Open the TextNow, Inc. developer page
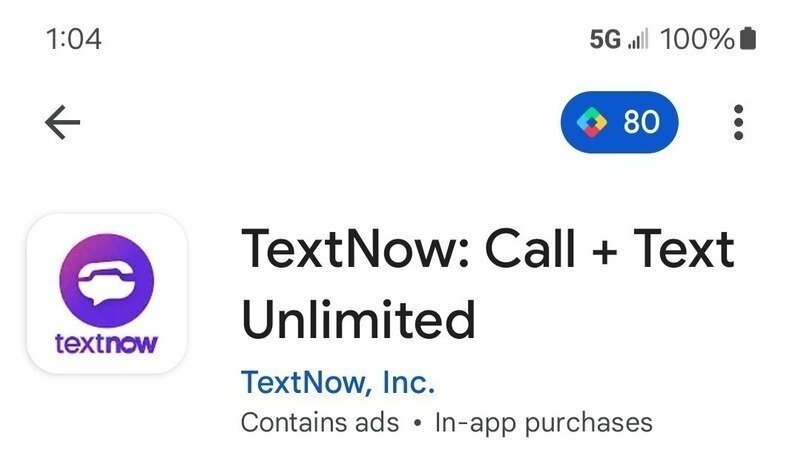This screenshot has width=800, height=450. [x=338, y=382]
